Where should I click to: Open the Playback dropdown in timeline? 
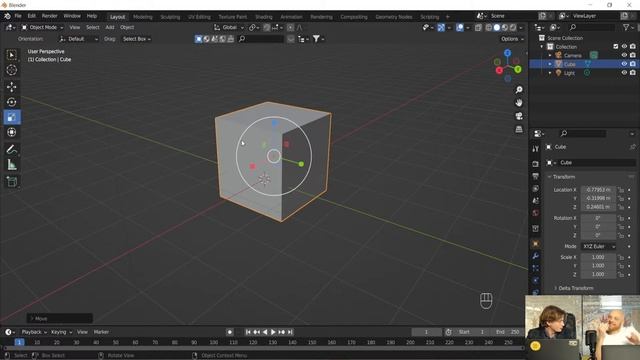click(34, 332)
